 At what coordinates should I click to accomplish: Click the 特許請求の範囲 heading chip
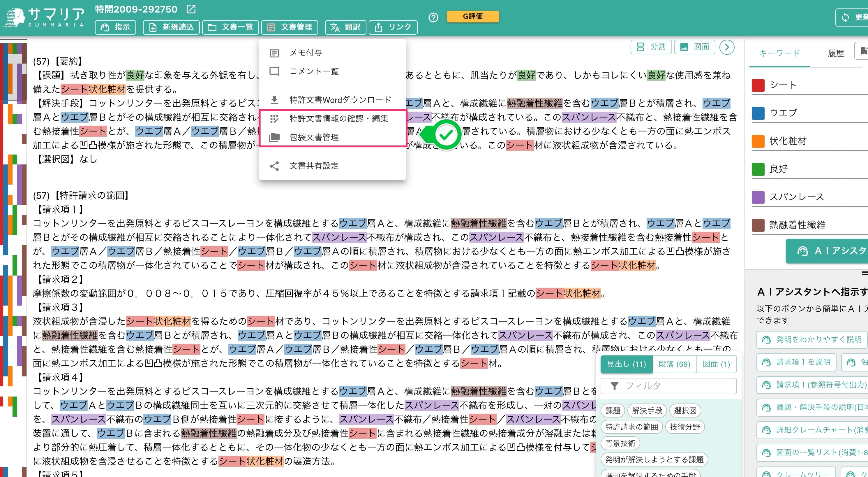631,427
